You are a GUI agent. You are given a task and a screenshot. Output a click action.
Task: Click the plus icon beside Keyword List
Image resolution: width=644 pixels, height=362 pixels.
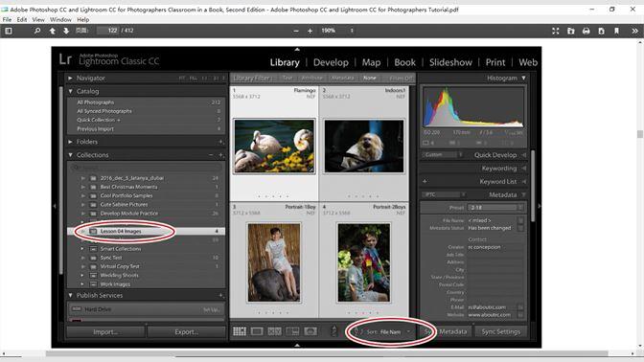tap(425, 181)
